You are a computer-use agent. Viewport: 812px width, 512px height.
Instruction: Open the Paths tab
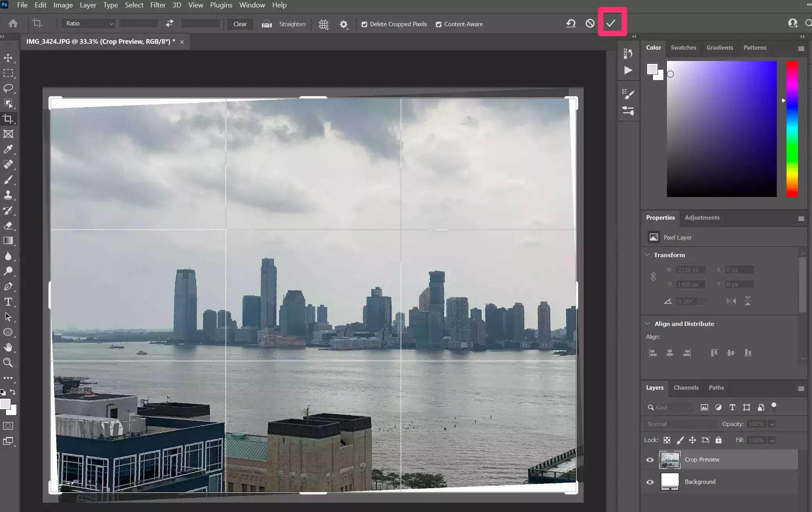point(716,387)
